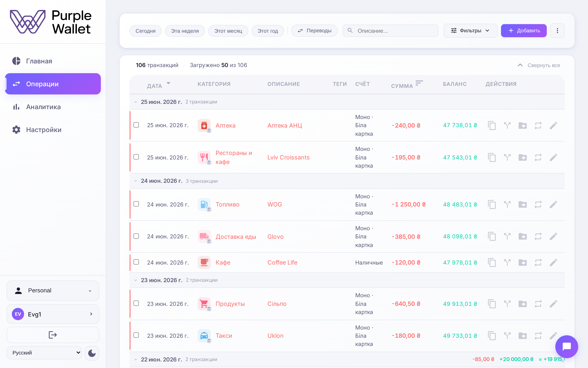
Task: Filter by Этот год
Action: pos(268,31)
